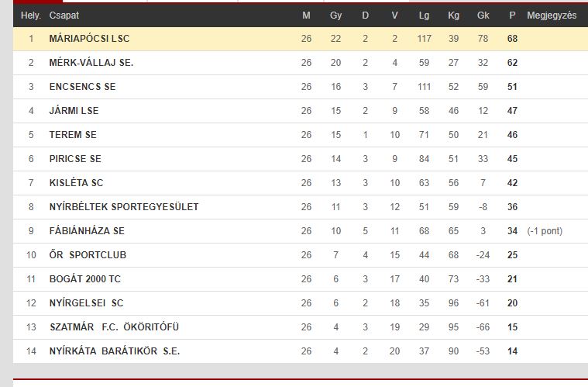Image resolution: width=588 pixels, height=387 pixels.
Task: Select PIRICSE SE in the standings
Action: [x=75, y=159]
